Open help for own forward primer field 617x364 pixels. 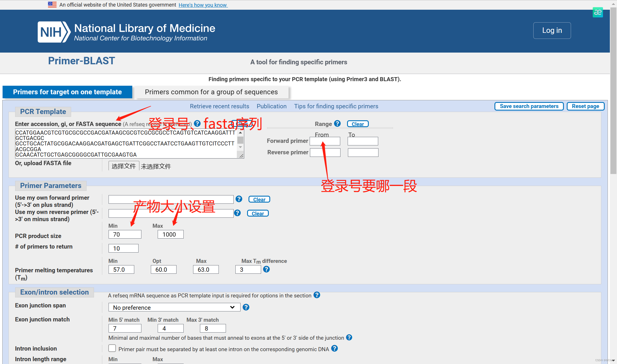click(239, 199)
